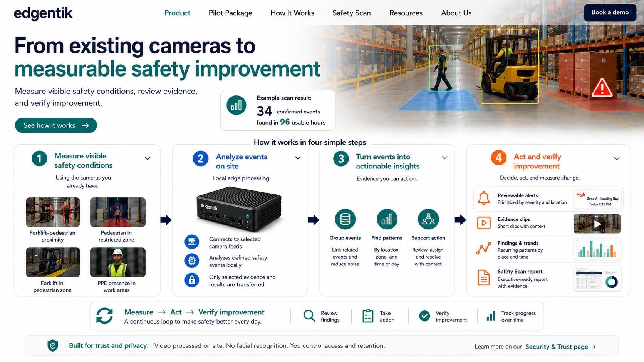The image size is (644, 362).
Task: Click 'Measure → Act → Verify improvement' heading
Action: click(194, 312)
